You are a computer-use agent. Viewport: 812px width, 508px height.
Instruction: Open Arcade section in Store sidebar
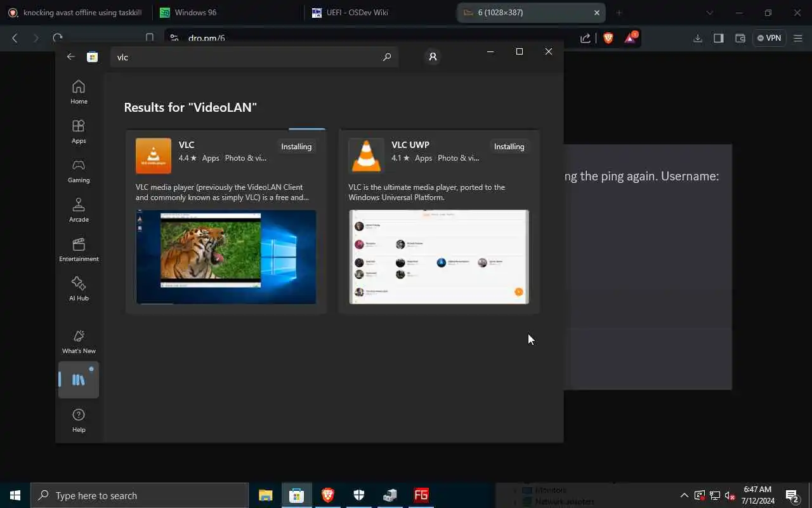coord(79,210)
